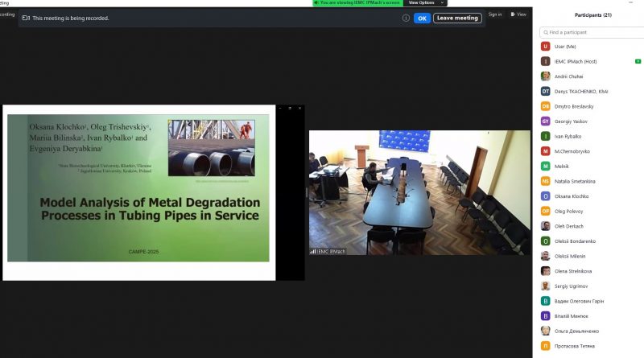Click the search magnifier in participants panel
This screenshot has width=644, height=358.
545,32
